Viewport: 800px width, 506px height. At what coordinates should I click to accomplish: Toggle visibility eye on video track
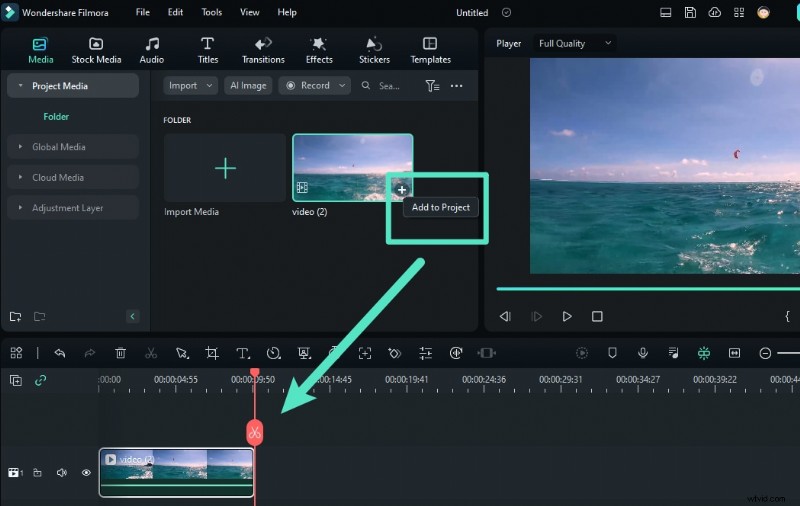[86, 472]
